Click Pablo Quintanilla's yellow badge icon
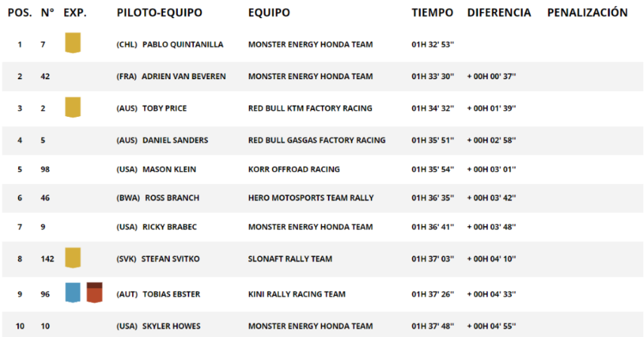The image size is (644, 337). [72, 43]
